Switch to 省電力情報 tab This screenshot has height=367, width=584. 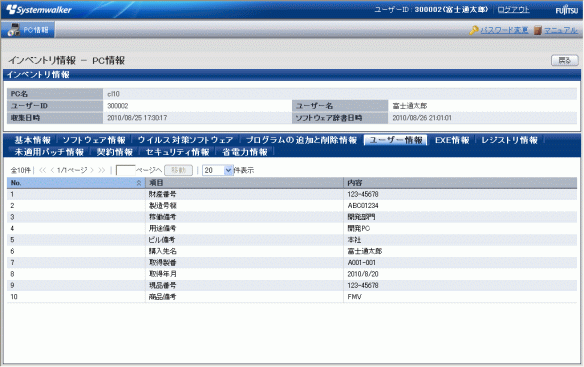[x=245, y=152]
